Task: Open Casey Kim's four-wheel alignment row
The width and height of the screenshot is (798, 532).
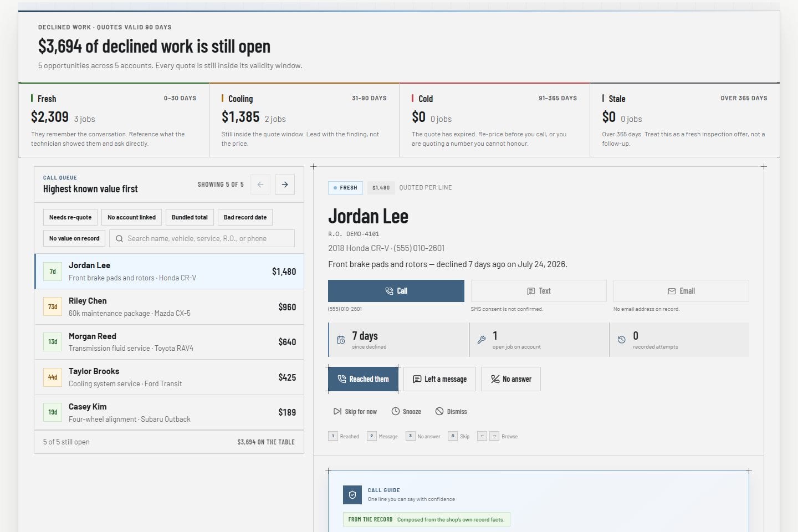Action: [169, 412]
